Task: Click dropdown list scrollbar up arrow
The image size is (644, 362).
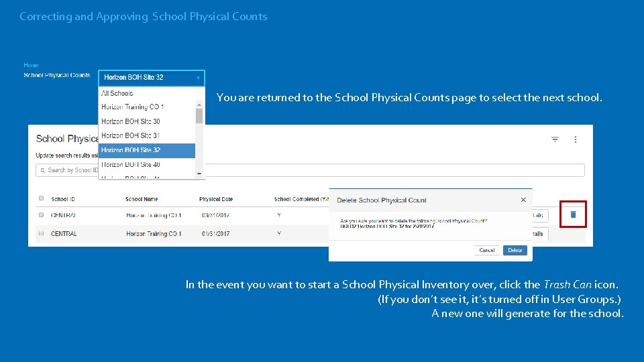Action: (199, 105)
